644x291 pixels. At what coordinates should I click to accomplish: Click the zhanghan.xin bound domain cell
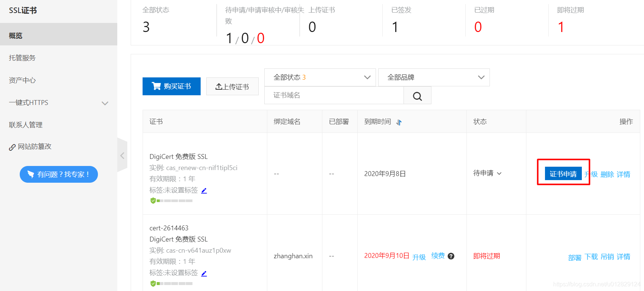click(x=293, y=256)
